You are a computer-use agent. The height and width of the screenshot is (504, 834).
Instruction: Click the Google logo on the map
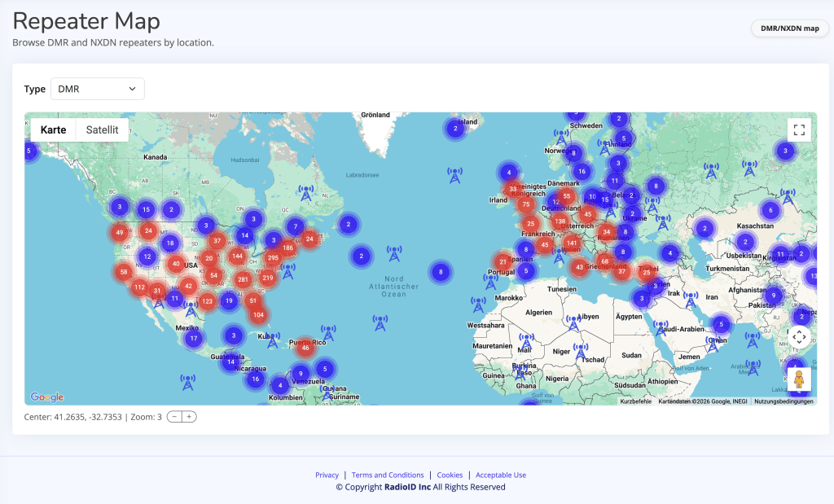(x=47, y=397)
